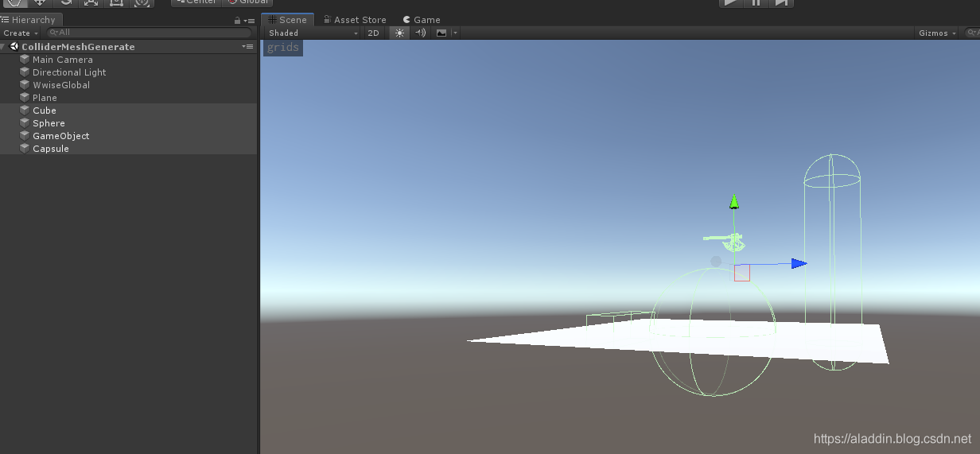Open the Hierarchy panel options menu
Screen dimensions: 980x454
coord(249,21)
